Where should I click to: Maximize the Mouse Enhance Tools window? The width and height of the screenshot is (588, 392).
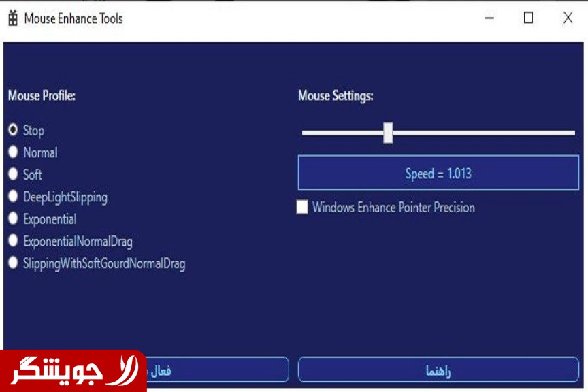tap(528, 18)
